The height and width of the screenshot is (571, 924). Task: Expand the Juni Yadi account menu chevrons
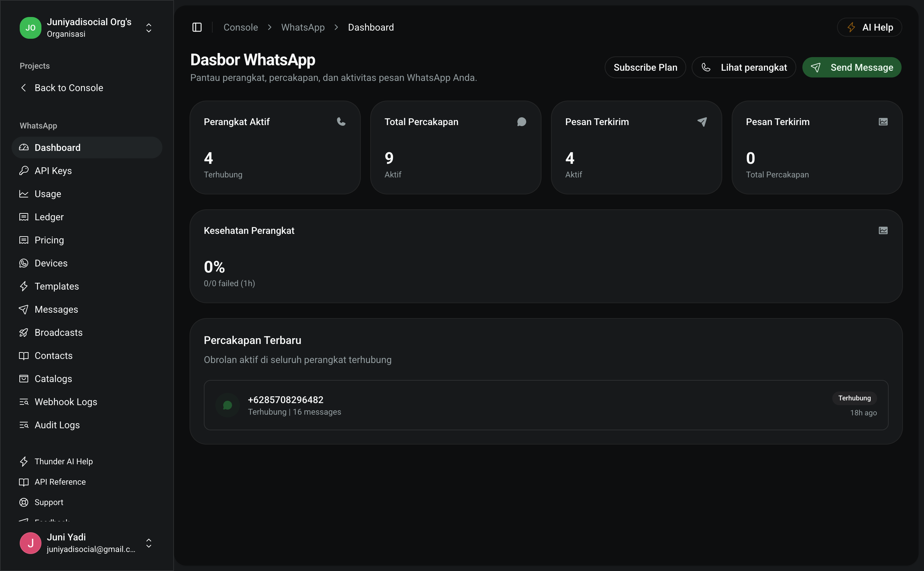tap(149, 543)
